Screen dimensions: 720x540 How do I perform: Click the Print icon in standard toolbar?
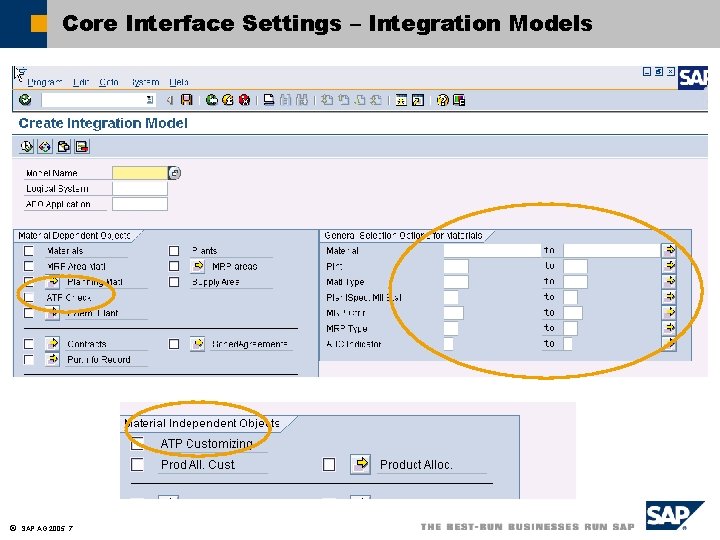[x=269, y=100]
